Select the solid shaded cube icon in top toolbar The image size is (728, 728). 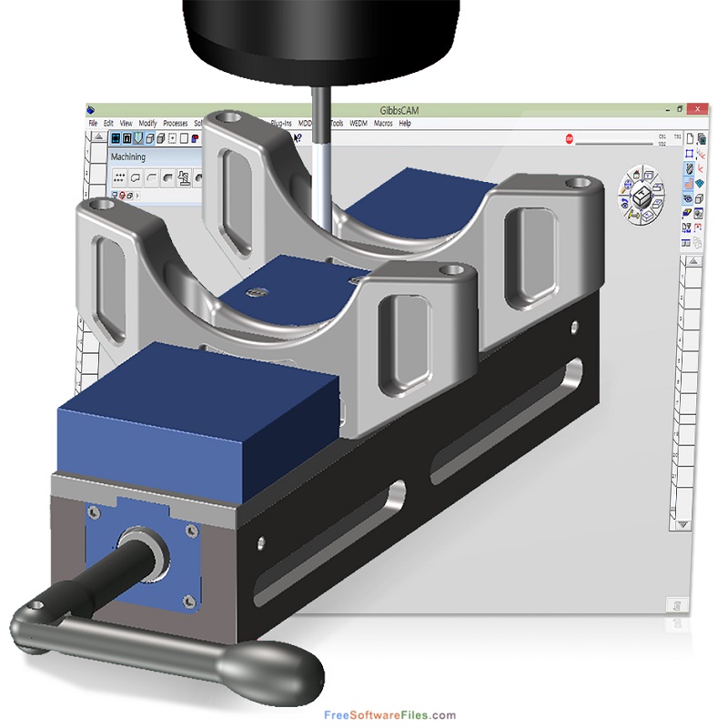pyautogui.click(x=161, y=138)
